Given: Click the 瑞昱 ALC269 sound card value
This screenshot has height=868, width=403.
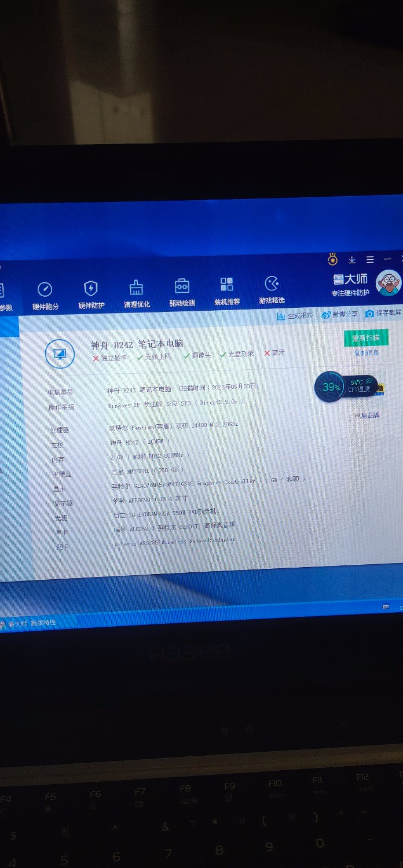Looking at the screenshot, I should [x=175, y=527].
